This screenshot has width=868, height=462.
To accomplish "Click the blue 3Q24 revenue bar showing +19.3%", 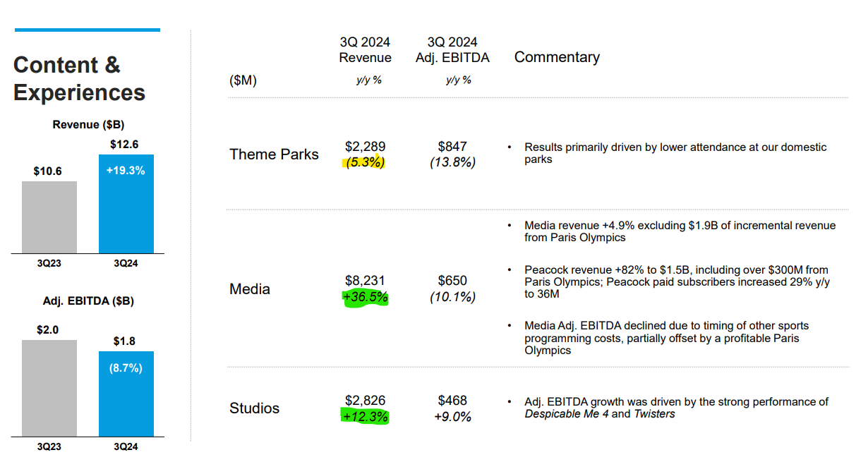I will [126, 204].
